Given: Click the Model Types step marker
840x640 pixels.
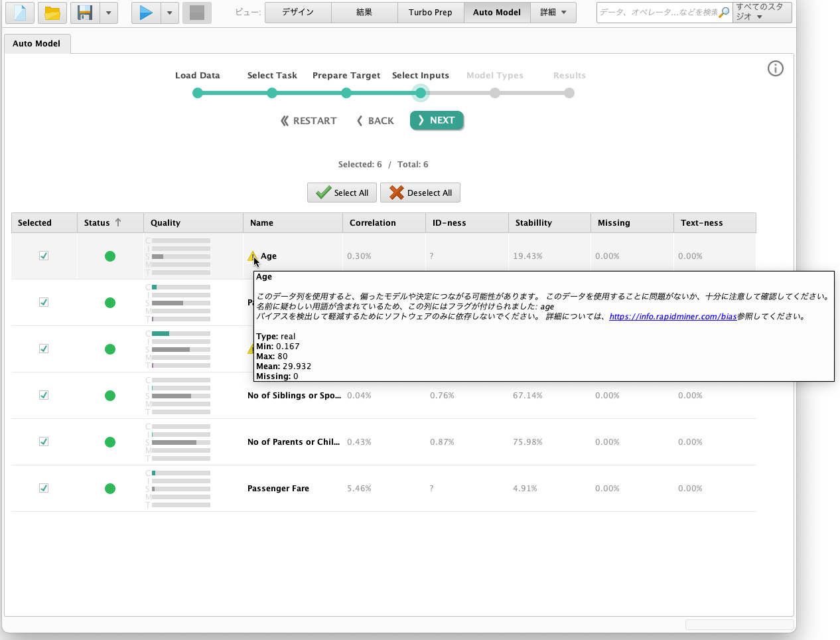Looking at the screenshot, I should [x=495, y=93].
